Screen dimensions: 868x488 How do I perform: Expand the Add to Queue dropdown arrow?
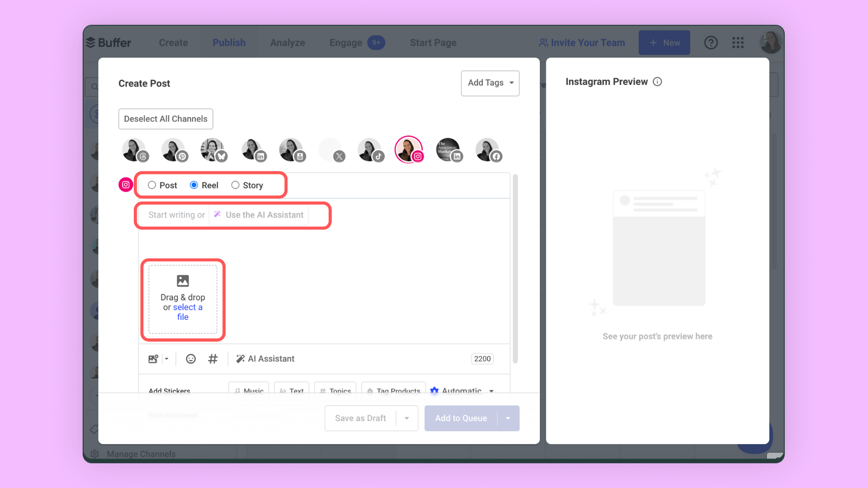point(508,418)
